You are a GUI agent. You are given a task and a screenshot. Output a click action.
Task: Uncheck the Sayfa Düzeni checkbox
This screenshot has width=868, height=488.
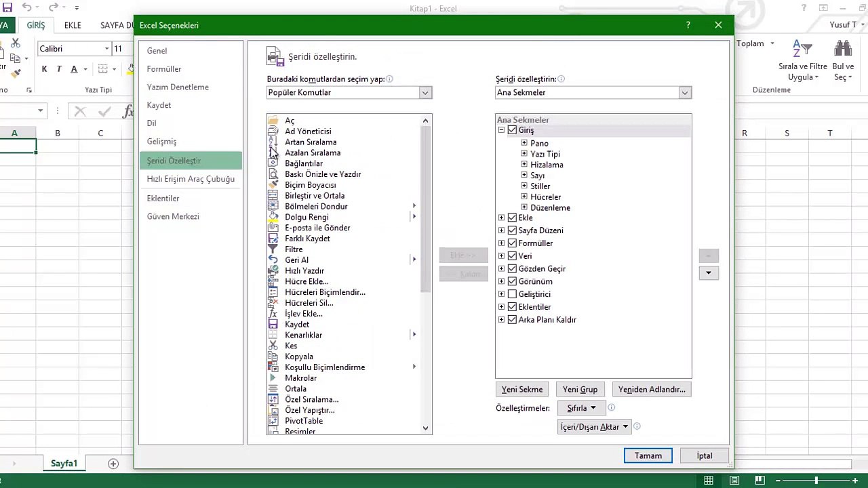[512, 230]
